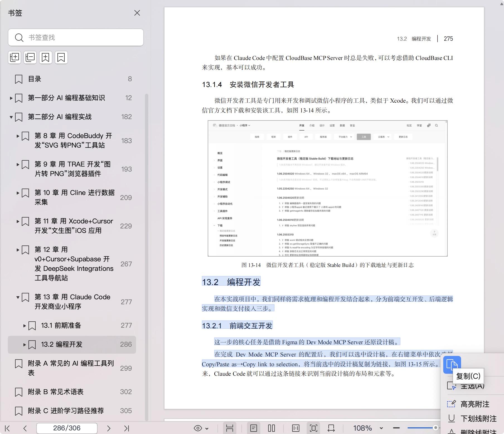Open 附录 B 常见术语表 bookmark
The width and height of the screenshot is (504, 434).
click(x=55, y=392)
